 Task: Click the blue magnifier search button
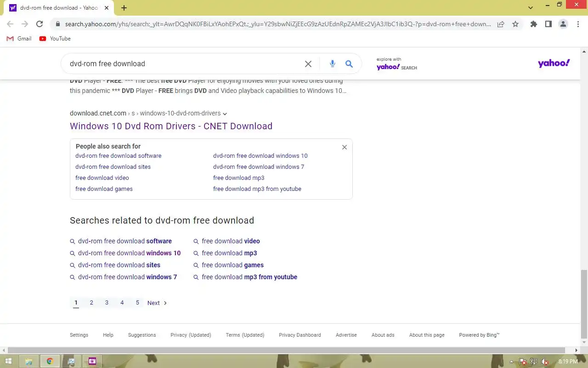coord(349,64)
